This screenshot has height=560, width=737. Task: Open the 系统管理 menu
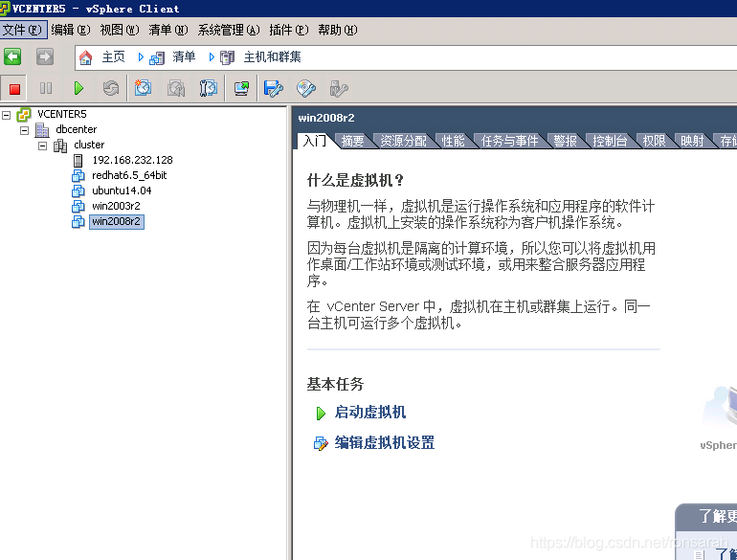click(x=229, y=30)
